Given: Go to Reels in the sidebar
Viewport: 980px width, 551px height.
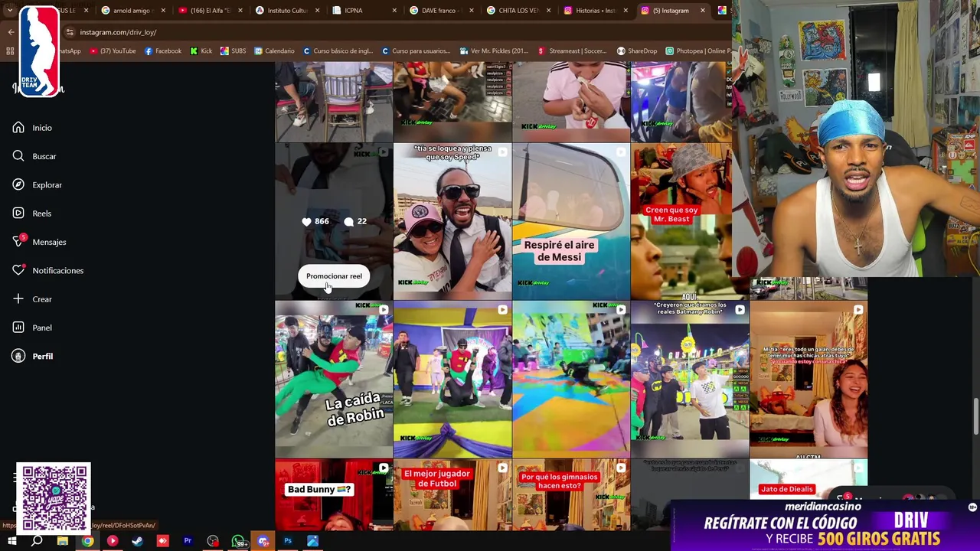Looking at the screenshot, I should pos(32,214).
